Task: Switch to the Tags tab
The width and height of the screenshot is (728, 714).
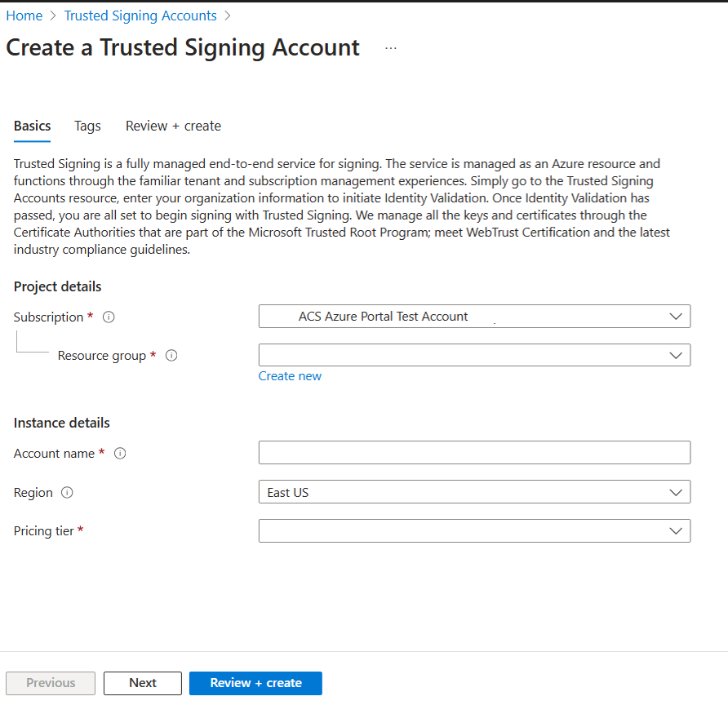Action: 87,126
